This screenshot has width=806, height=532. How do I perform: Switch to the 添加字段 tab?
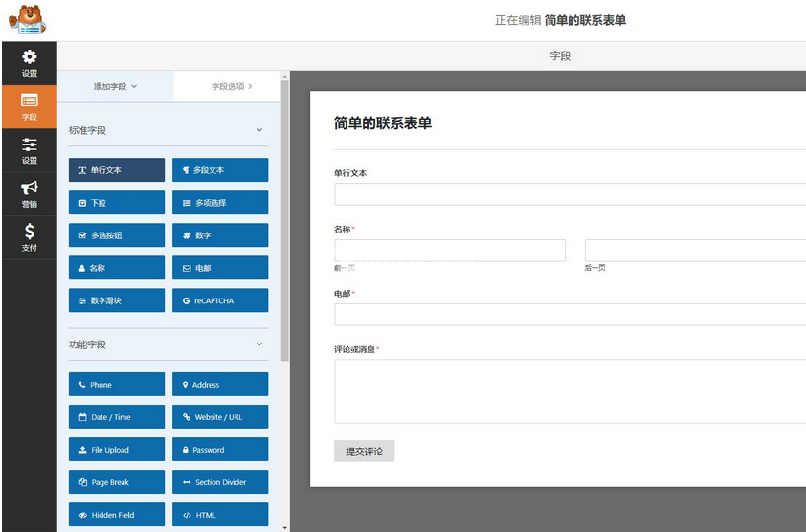(x=115, y=86)
